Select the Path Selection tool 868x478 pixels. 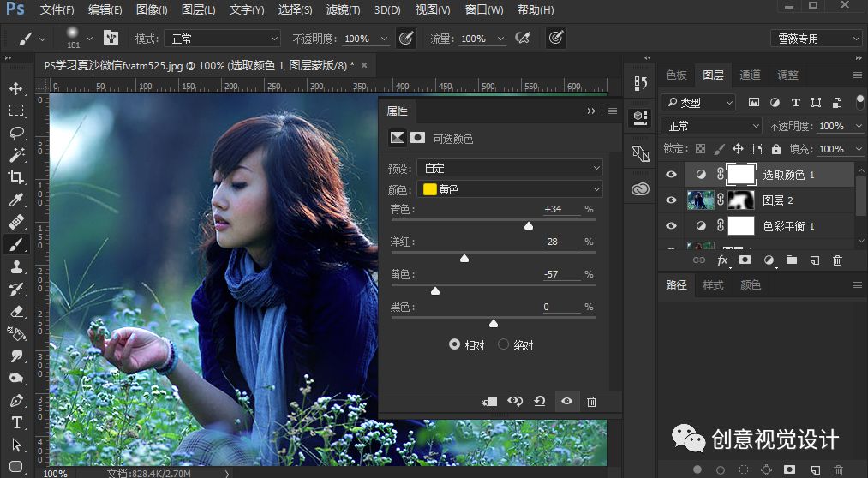pyautogui.click(x=16, y=445)
